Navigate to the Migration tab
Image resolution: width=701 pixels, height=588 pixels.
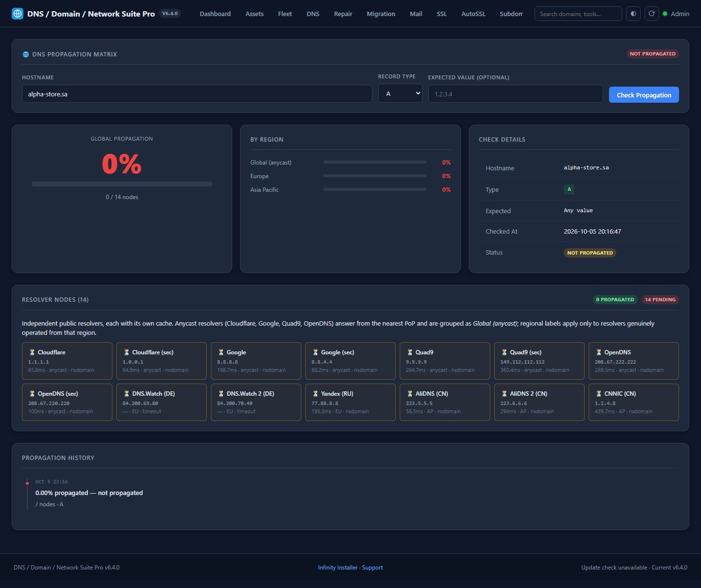[381, 14]
